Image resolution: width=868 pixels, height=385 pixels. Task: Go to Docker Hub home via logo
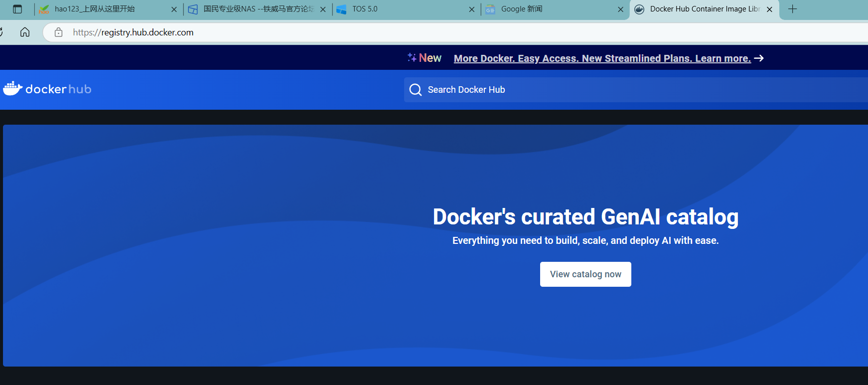pos(47,89)
